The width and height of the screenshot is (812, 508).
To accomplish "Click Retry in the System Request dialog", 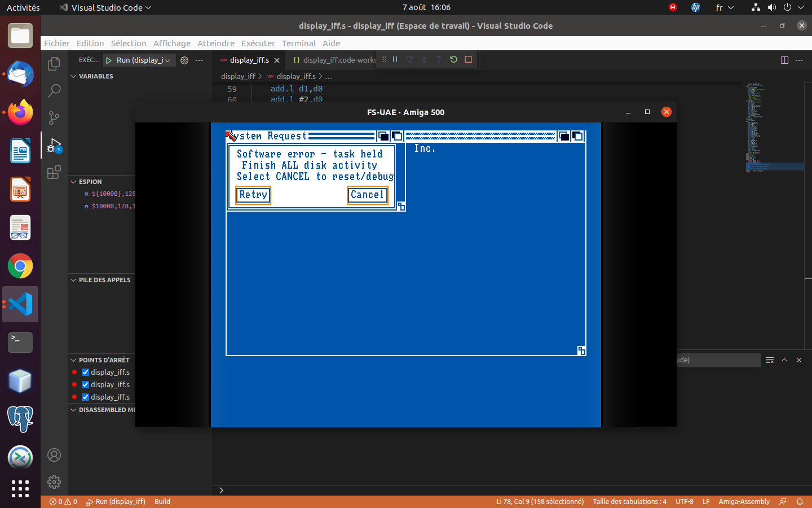I will pos(253,195).
